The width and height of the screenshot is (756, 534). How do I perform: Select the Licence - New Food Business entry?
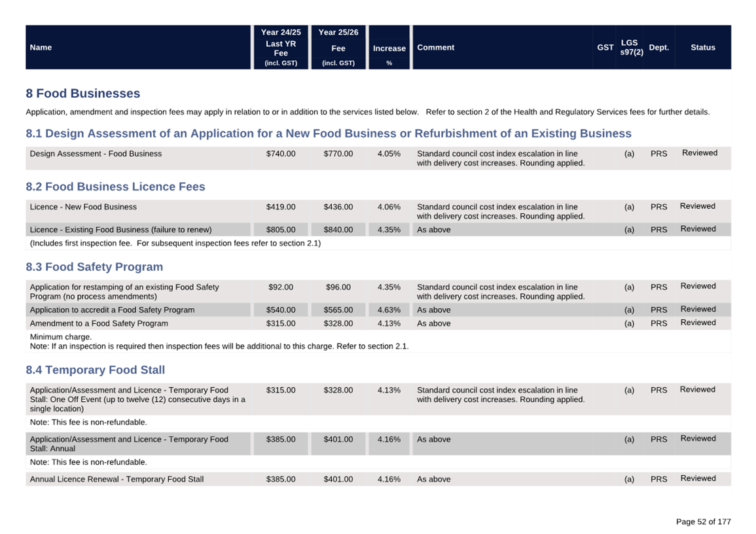click(x=83, y=207)
